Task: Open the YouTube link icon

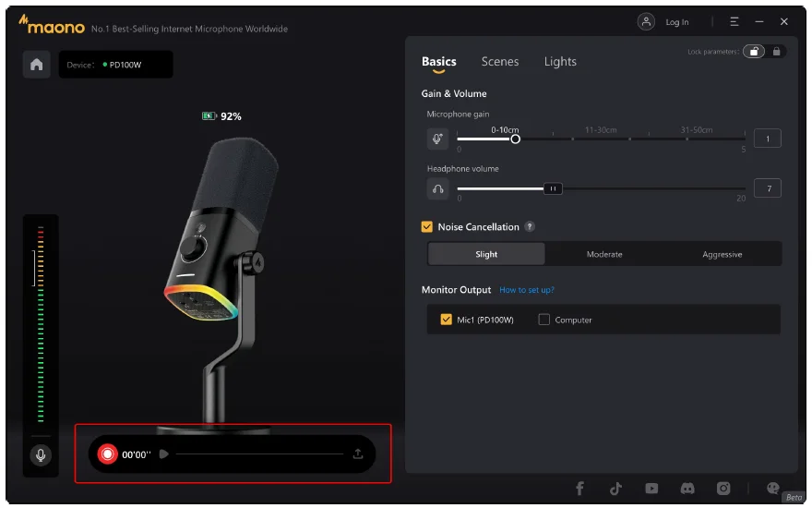Action: (x=652, y=488)
